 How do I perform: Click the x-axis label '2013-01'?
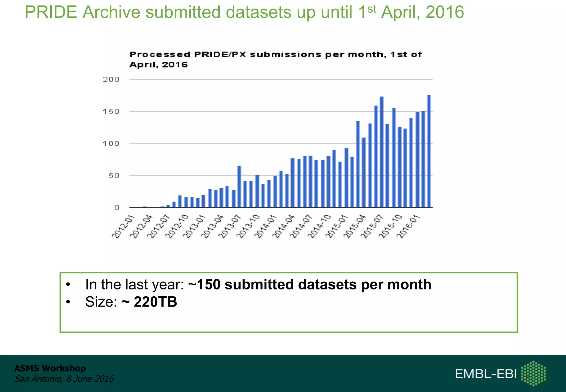click(195, 226)
